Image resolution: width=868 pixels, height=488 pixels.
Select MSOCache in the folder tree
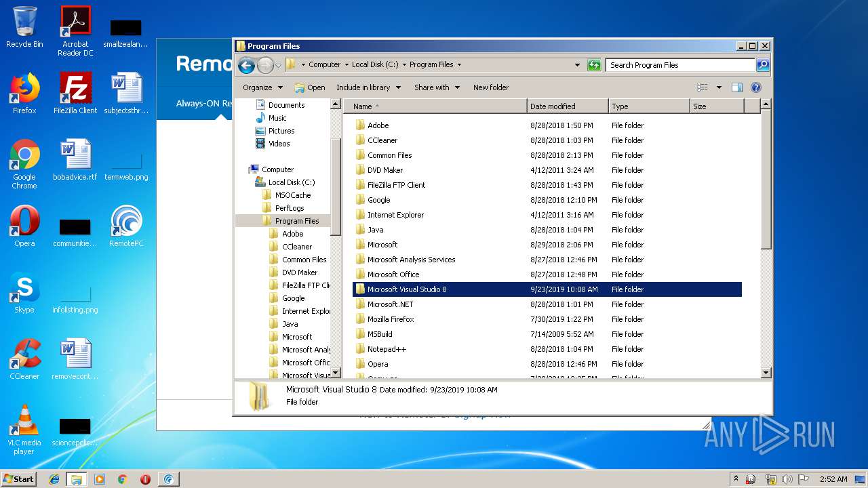tap(293, 195)
